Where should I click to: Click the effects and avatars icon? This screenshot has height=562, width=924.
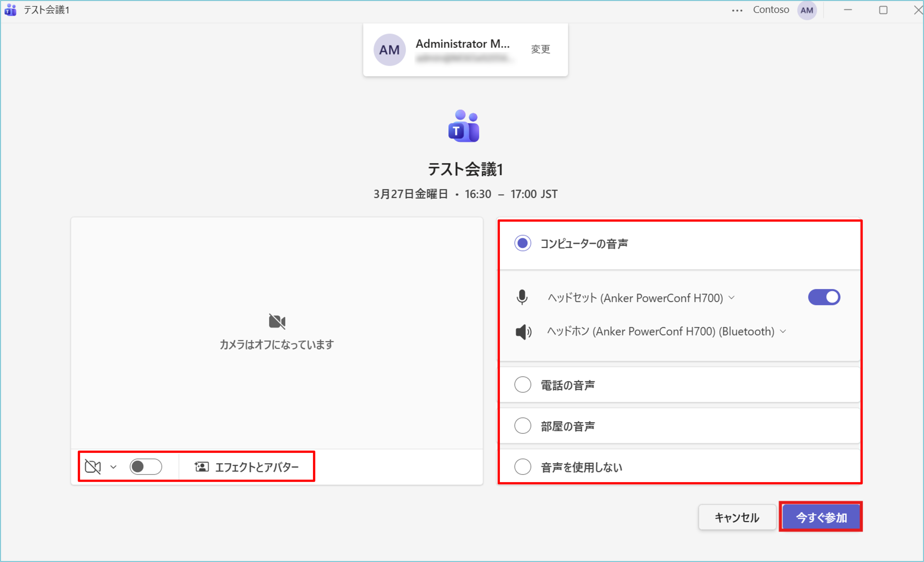pos(202,467)
